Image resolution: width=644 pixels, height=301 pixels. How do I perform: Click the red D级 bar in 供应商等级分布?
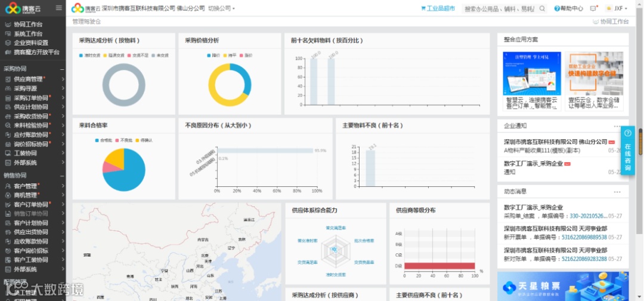439,266
